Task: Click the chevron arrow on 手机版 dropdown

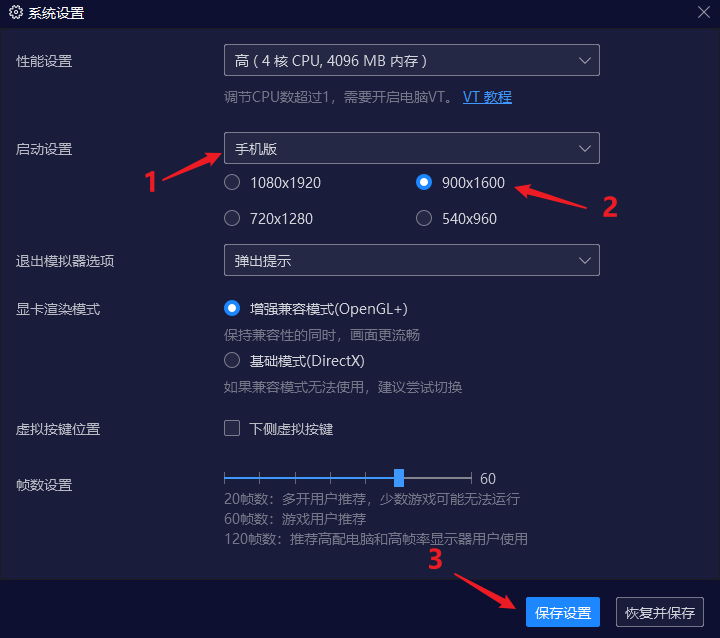Action: click(x=585, y=148)
